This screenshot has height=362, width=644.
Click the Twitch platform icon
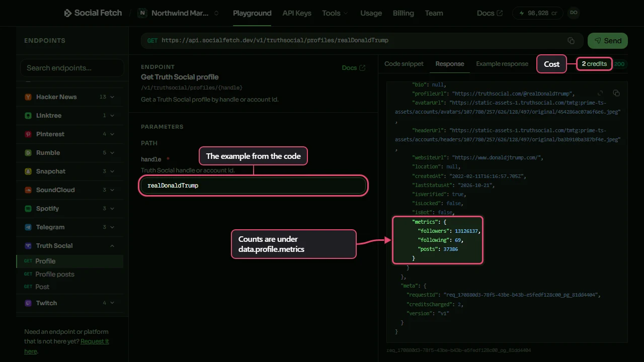28,303
